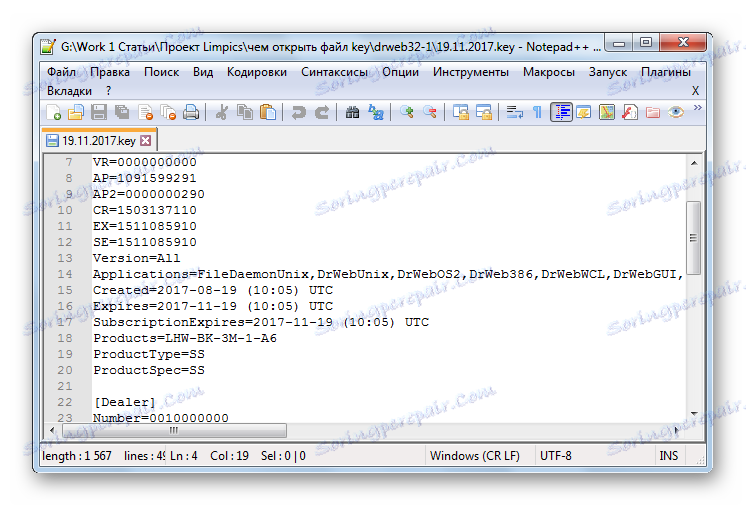Image resolution: width=746 pixels, height=506 pixels.
Task: Click the Copy icon in toolbar
Action: click(x=245, y=113)
